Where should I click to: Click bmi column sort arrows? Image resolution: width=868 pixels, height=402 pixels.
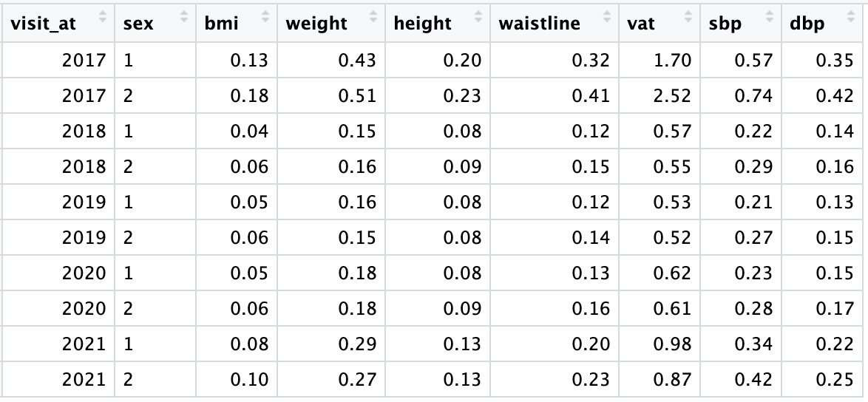click(265, 16)
